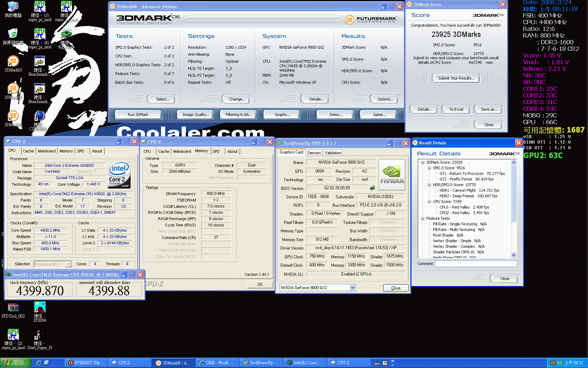Click the Image Quality... button
588x368 pixels.
196,115
